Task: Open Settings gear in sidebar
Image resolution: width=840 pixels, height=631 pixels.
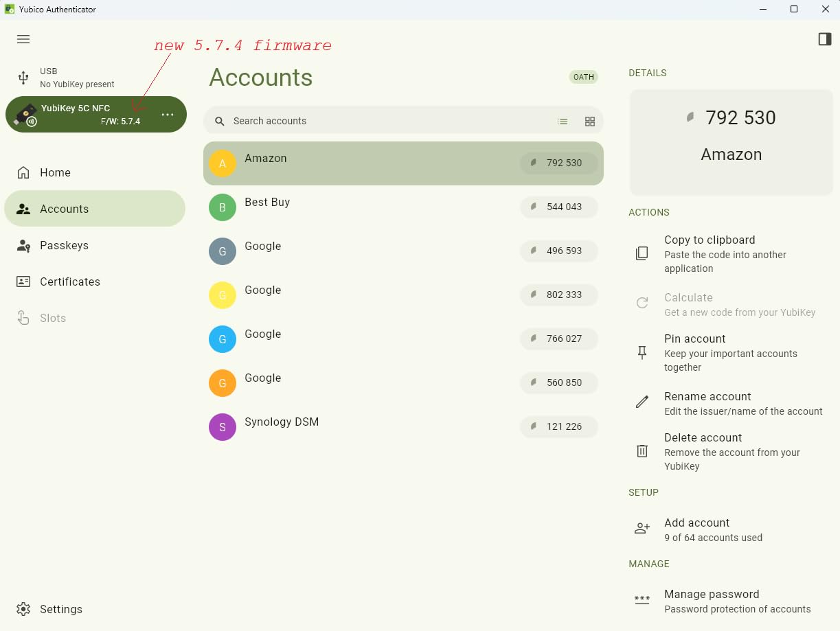Action: (24, 609)
